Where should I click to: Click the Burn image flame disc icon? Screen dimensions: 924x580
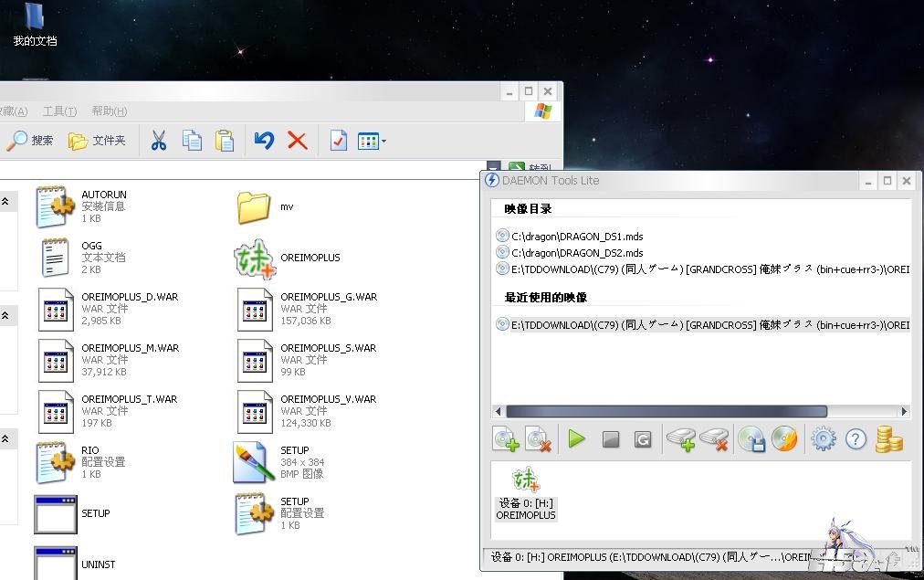pos(784,439)
